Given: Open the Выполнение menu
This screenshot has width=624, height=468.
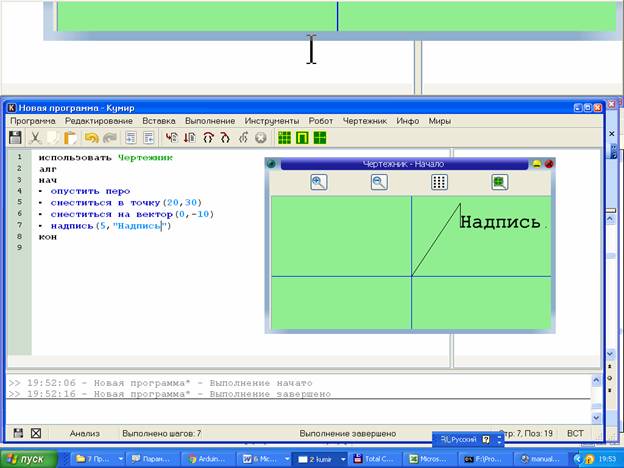Looking at the screenshot, I should tap(210, 121).
